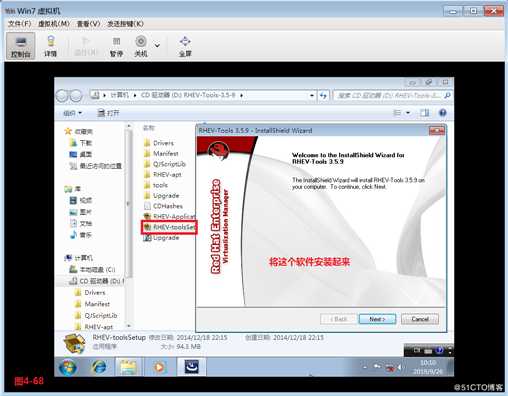This screenshot has width=508, height=396.
Task: Open the 详情 details view
Action: coord(51,46)
